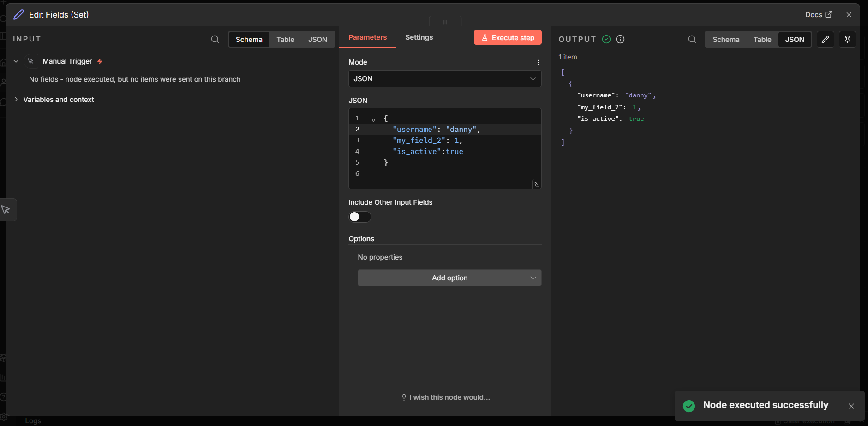Screen dimensions: 868x426
Task: Switch input view to Table
Action: [285, 40]
